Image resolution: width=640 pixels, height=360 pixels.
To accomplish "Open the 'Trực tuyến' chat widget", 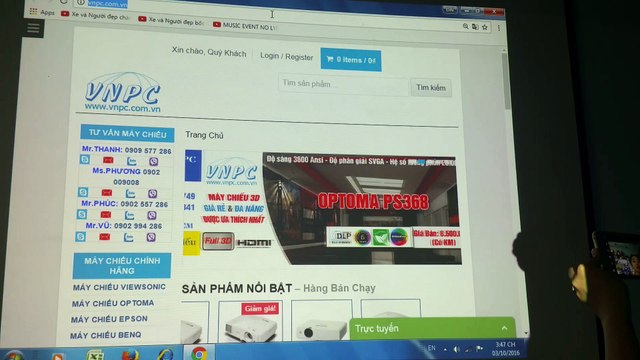I will click(x=433, y=328).
